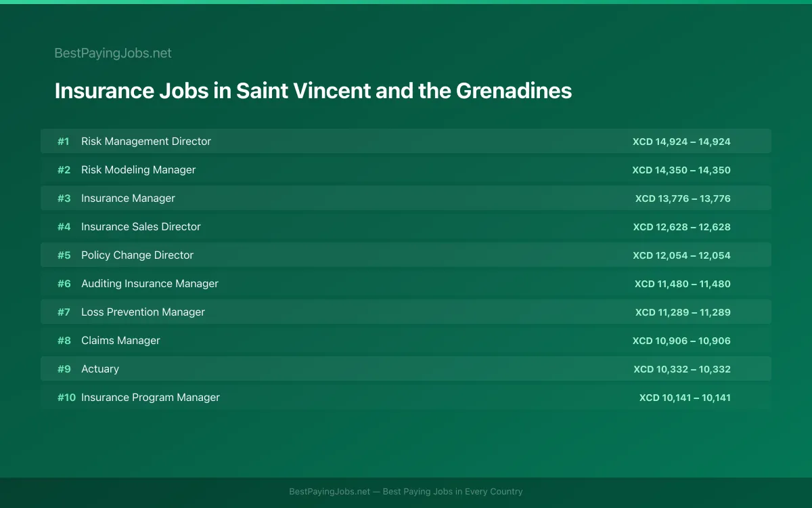Select the Policy Change Director job title
812x508 pixels.
(137, 255)
